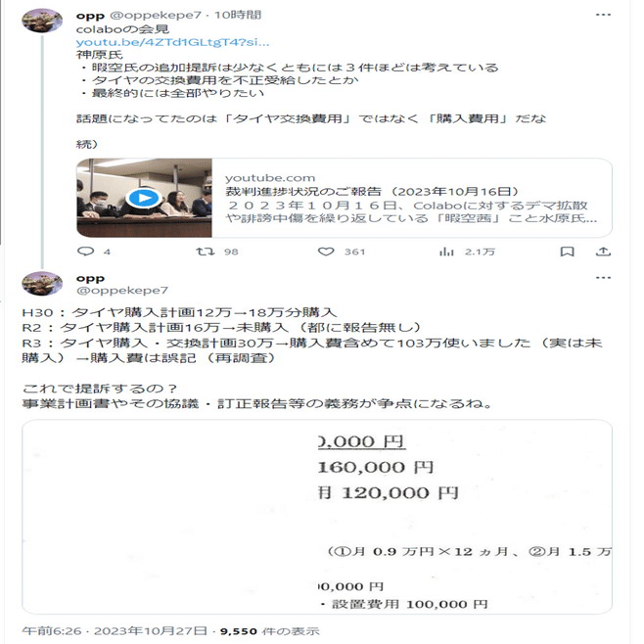
Task: Click the opp display name on second tweet
Action: coord(90,279)
